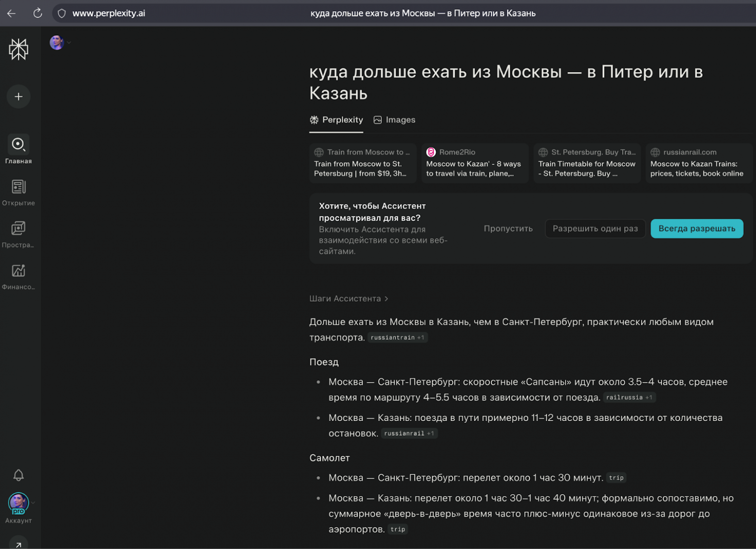Open the Аккаунт profile avatar

click(x=18, y=503)
